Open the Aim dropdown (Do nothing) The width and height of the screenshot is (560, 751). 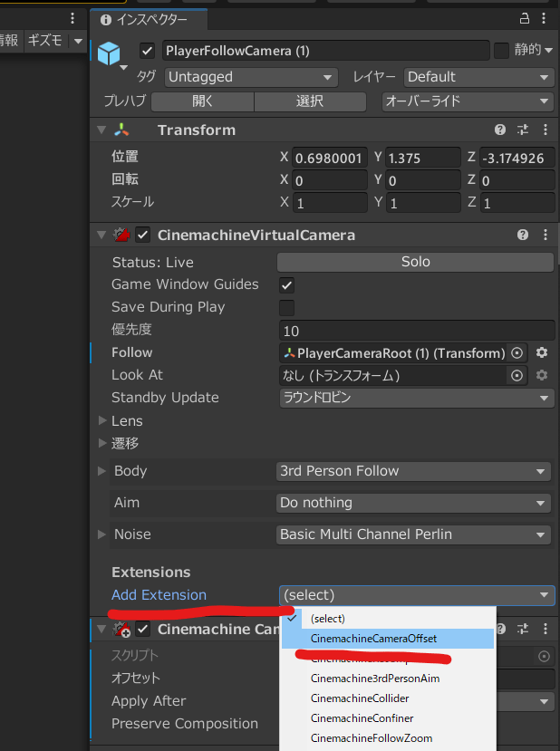tap(413, 503)
